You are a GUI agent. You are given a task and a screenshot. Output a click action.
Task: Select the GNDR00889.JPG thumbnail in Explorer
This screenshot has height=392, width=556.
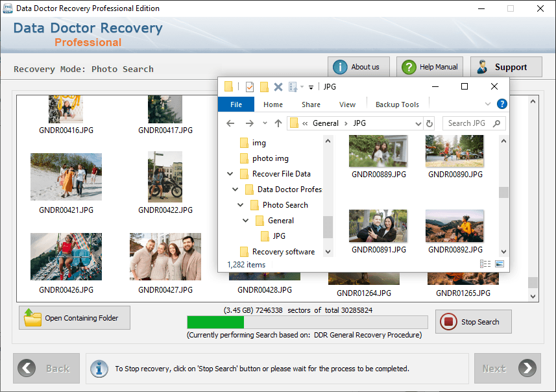(x=378, y=151)
